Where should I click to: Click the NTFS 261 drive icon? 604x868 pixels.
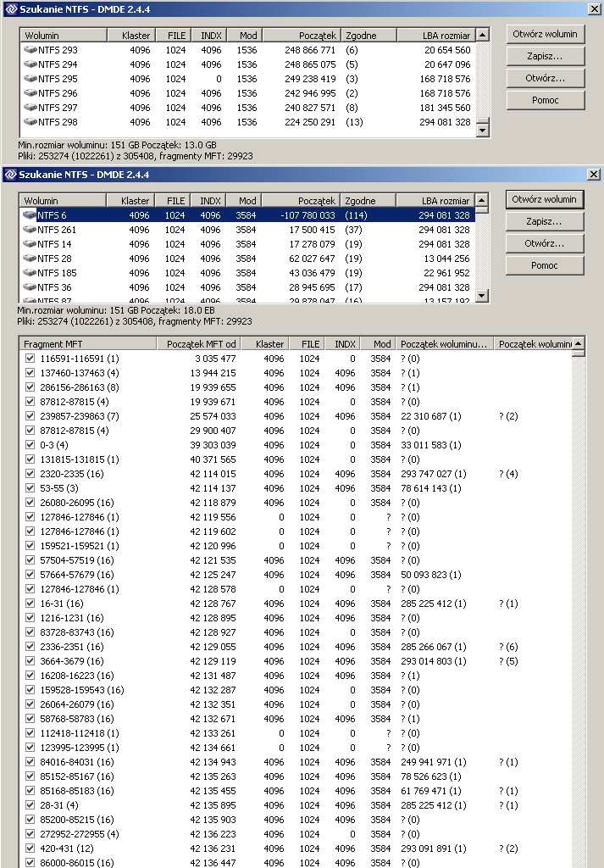30,229
